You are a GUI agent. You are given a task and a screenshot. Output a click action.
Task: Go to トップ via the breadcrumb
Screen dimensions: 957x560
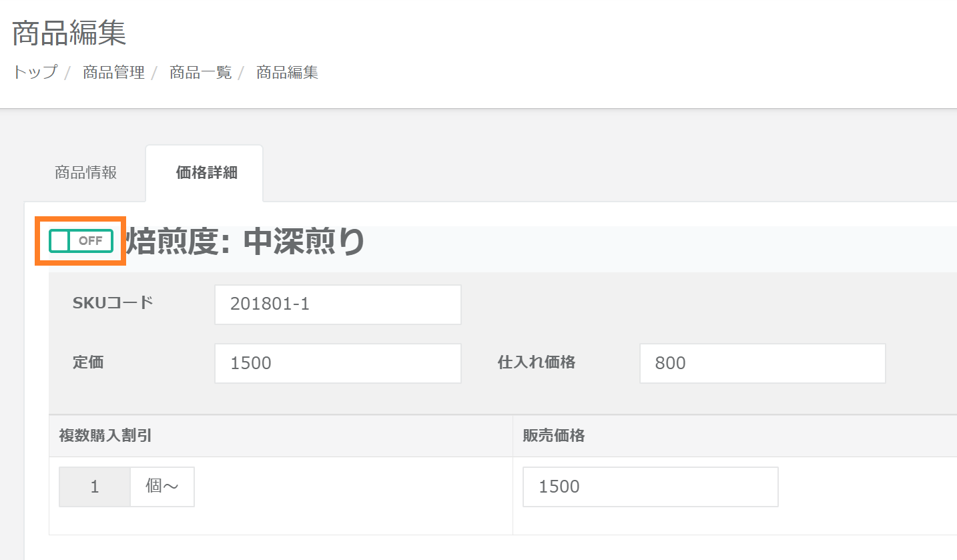click(x=35, y=72)
